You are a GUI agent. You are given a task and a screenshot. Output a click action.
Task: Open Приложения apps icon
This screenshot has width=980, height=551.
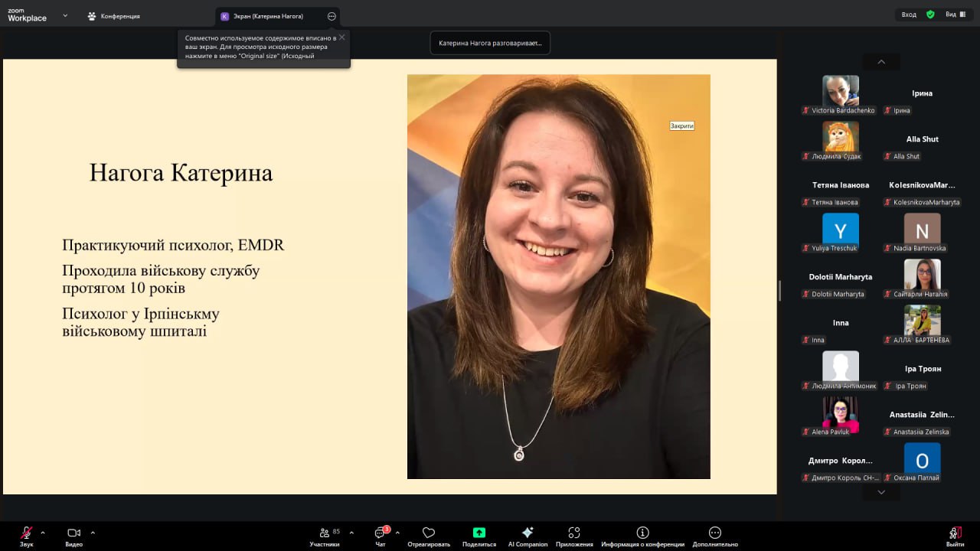pyautogui.click(x=574, y=533)
